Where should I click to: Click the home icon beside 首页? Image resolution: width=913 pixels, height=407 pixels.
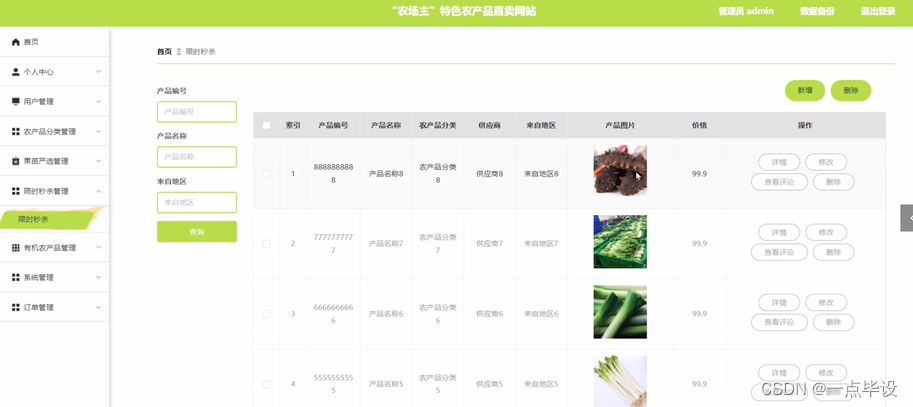[x=16, y=42]
